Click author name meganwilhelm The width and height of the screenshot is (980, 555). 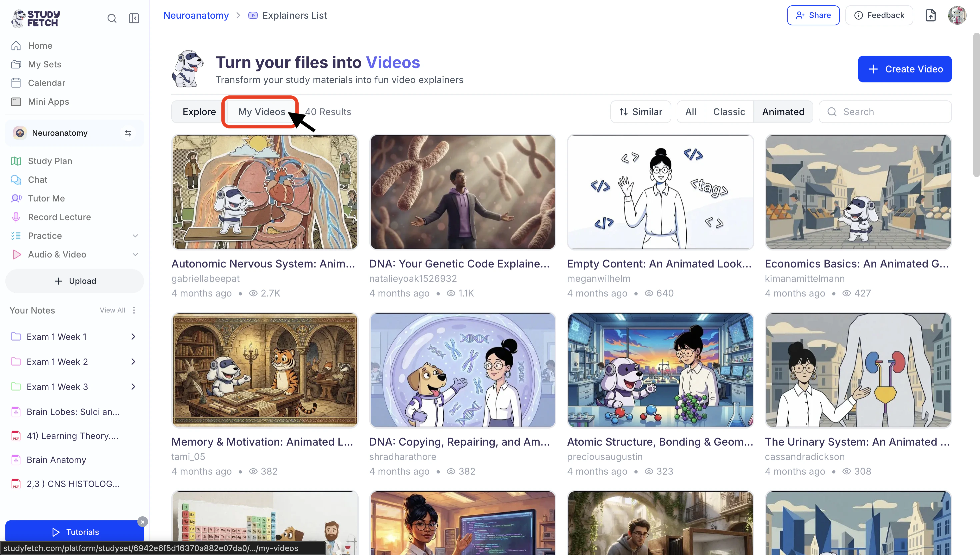(x=599, y=279)
